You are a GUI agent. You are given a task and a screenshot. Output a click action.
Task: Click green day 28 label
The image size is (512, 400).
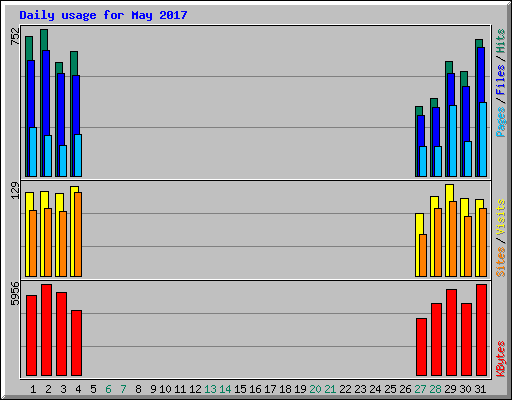[x=435, y=389]
